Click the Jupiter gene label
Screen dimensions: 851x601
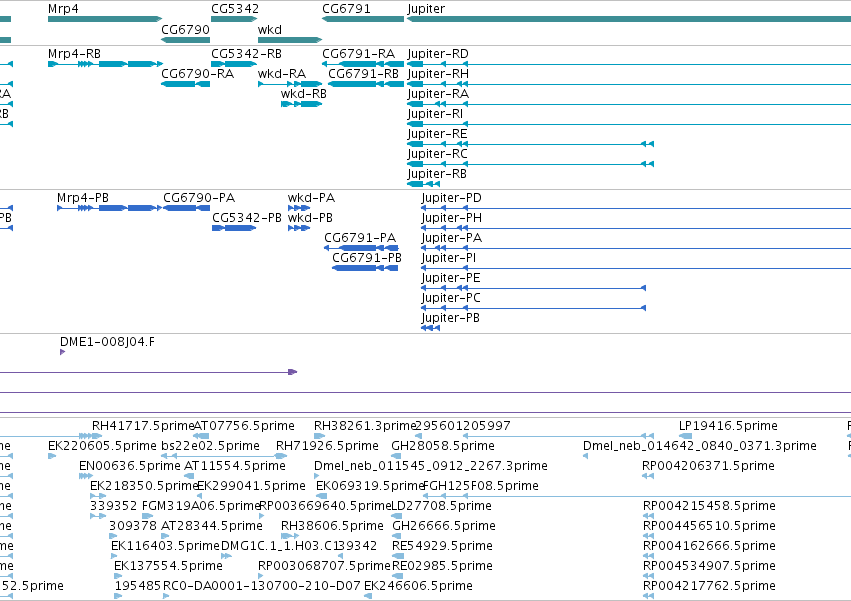[426, 9]
